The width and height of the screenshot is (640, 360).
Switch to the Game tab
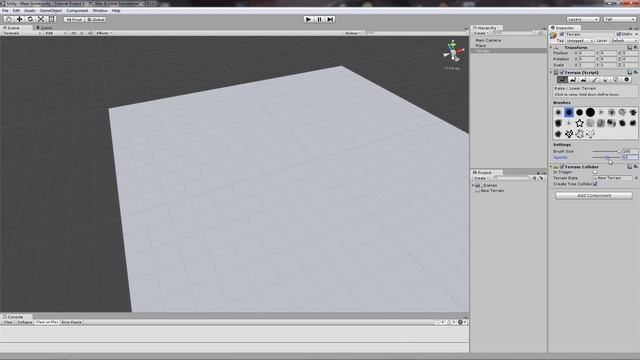tap(44, 28)
